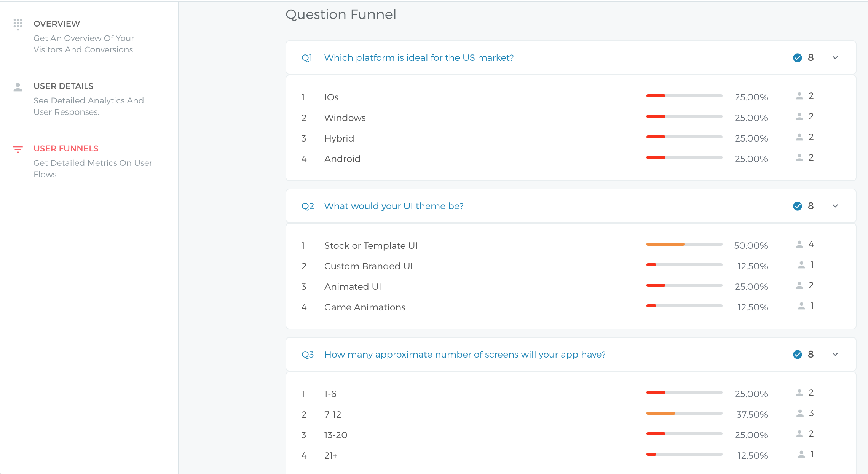The width and height of the screenshot is (868, 474).
Task: Click the person icon in the 7-12 screens row
Action: (800, 414)
